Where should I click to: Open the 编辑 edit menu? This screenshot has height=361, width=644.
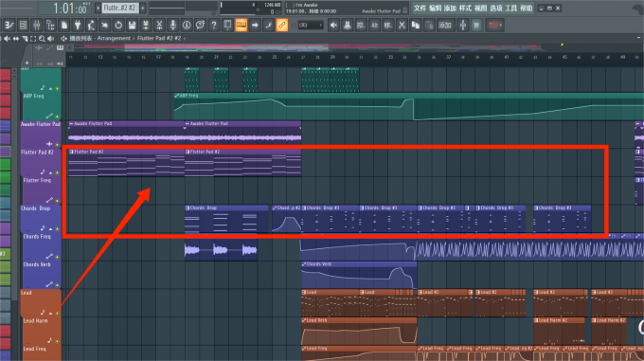[436, 8]
